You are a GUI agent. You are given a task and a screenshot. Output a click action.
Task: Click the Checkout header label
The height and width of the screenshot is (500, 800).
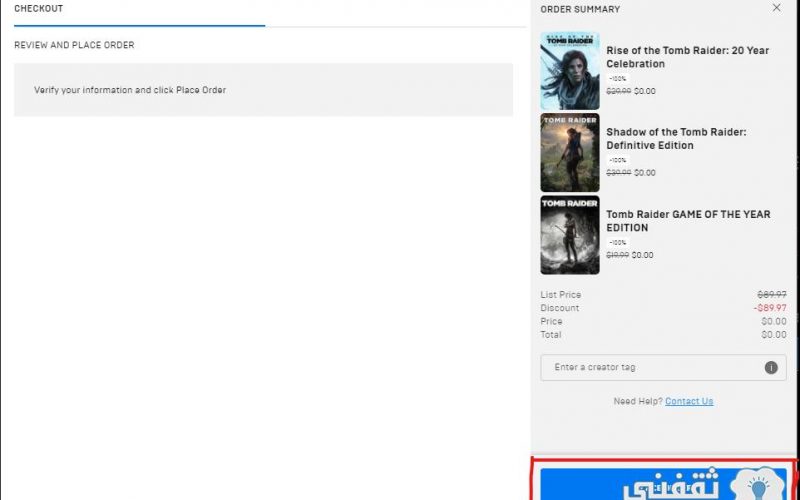39,9
